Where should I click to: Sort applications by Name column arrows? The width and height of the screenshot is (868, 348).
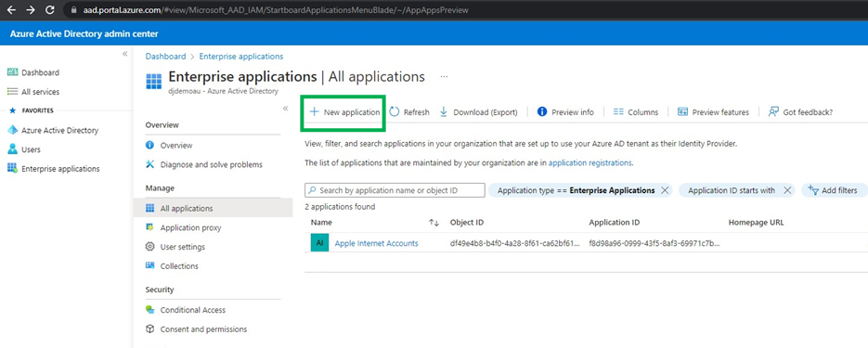tap(434, 223)
